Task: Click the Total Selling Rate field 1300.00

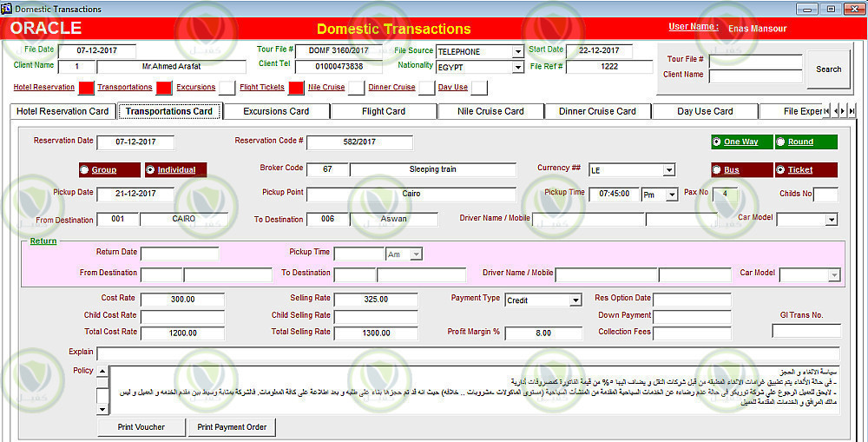Action: (376, 333)
